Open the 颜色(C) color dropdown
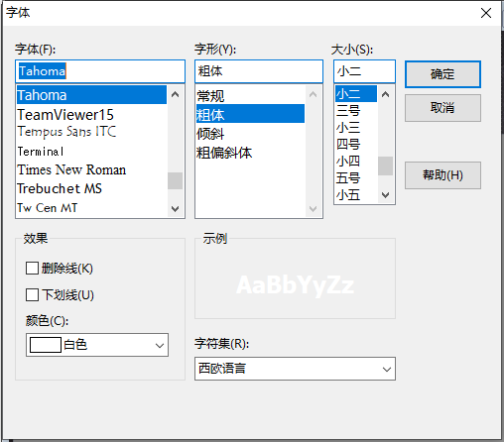The height and width of the screenshot is (442, 504). [x=97, y=345]
